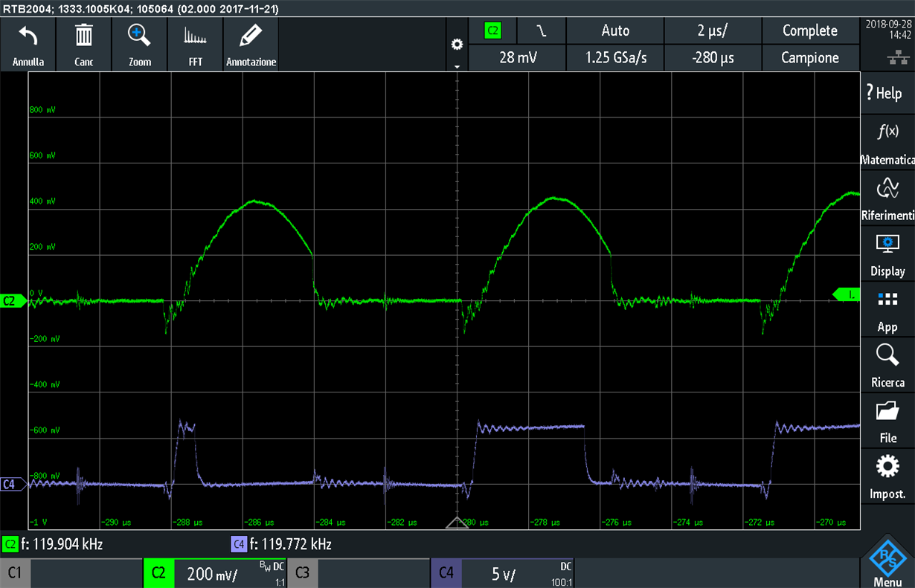Edit the 28 mV trigger level

[x=518, y=57]
